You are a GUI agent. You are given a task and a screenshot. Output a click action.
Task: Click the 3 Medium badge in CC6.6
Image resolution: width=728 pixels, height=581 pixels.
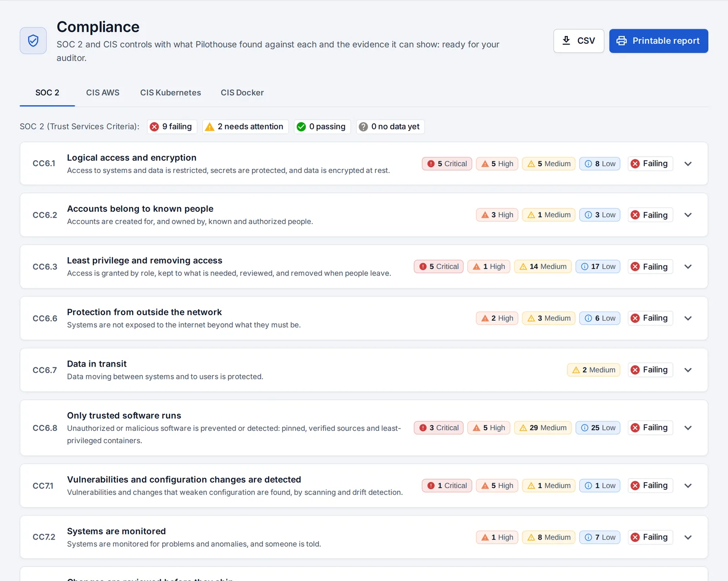pos(549,318)
